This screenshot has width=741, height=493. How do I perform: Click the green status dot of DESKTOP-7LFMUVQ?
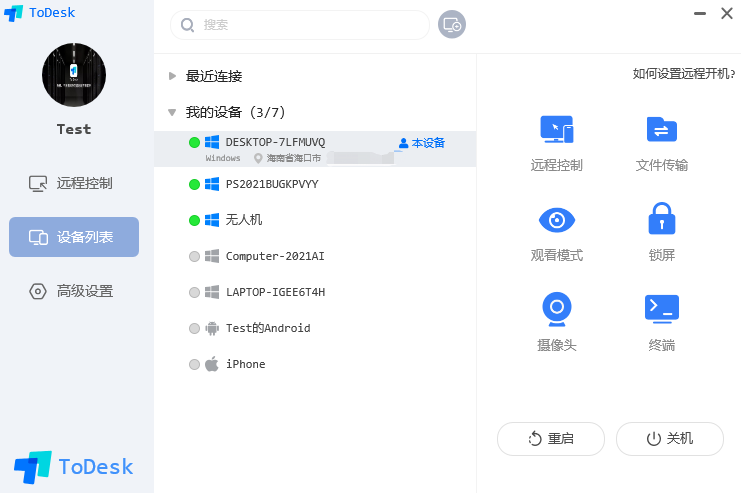(194, 142)
